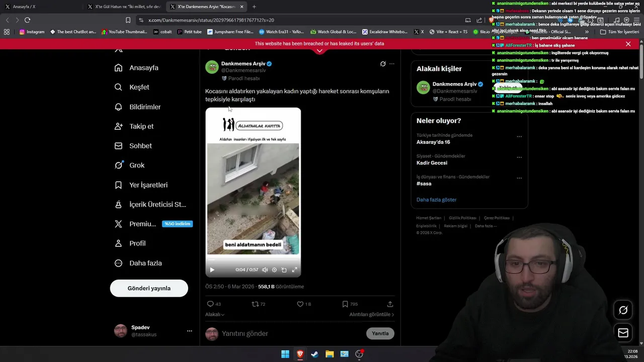Open floating Grok button
This screenshot has width=644, height=362.
pos(623,310)
